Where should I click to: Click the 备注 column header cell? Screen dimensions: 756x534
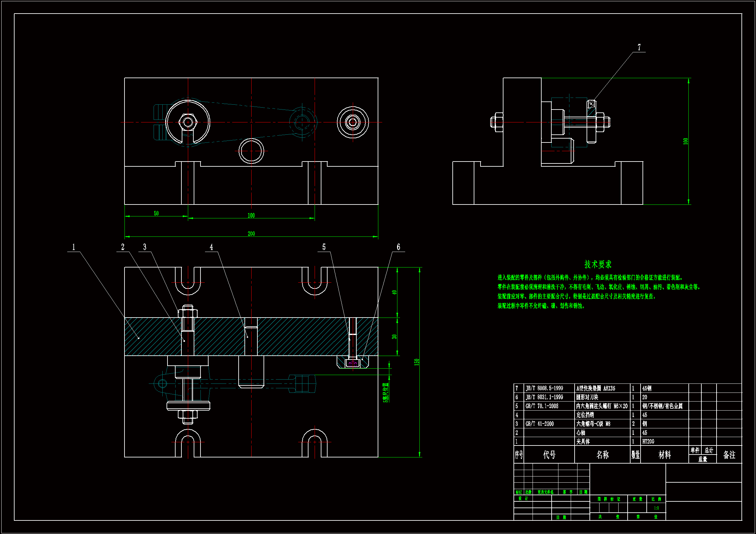(x=729, y=455)
